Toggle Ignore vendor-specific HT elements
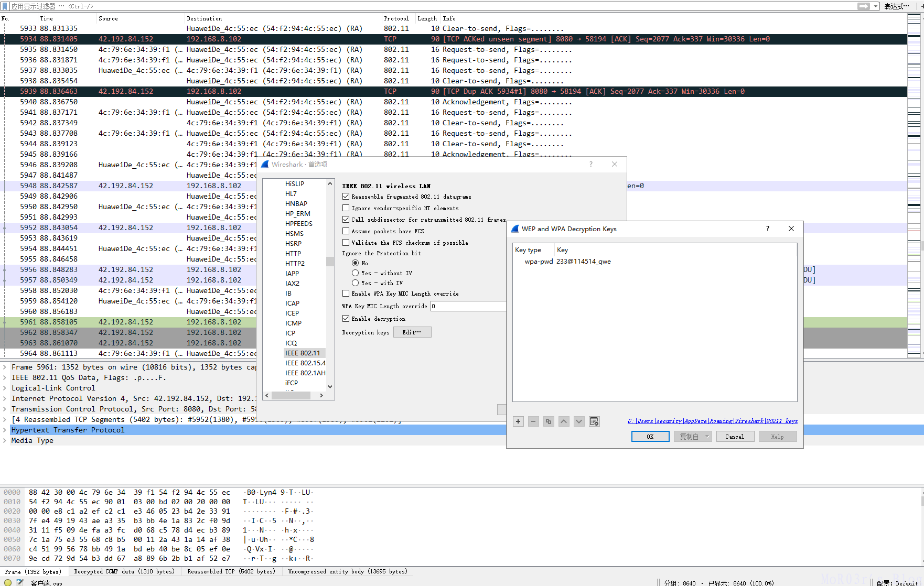924x586 pixels. pos(346,208)
